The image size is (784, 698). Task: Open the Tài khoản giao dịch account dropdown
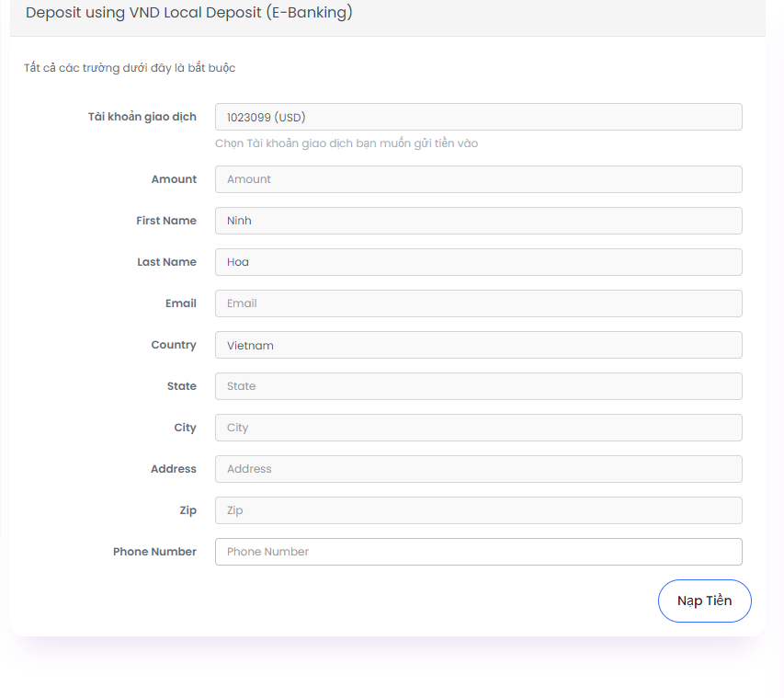click(x=479, y=117)
